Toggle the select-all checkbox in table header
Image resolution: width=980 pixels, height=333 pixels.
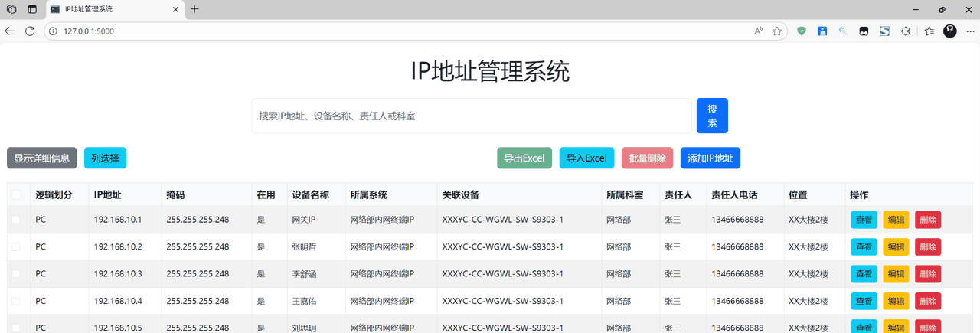pyautogui.click(x=17, y=195)
